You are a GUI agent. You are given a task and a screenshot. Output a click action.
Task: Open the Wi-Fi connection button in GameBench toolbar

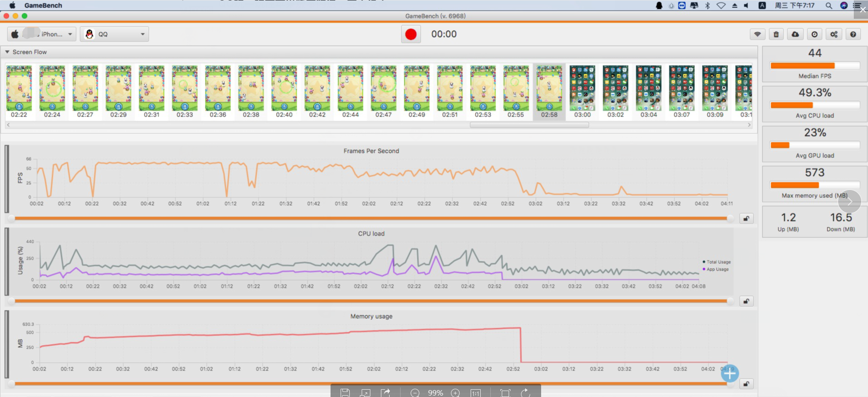click(758, 34)
